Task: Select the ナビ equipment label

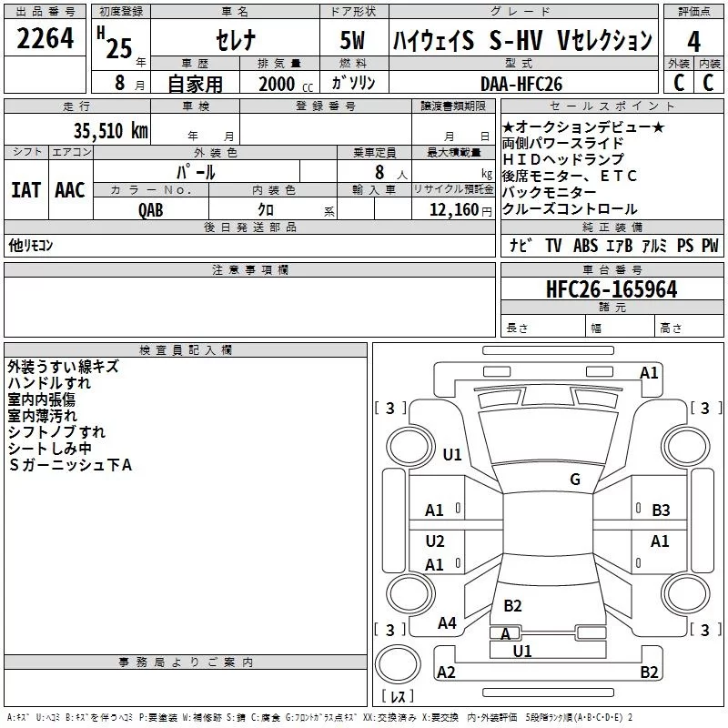Action: tap(521, 246)
